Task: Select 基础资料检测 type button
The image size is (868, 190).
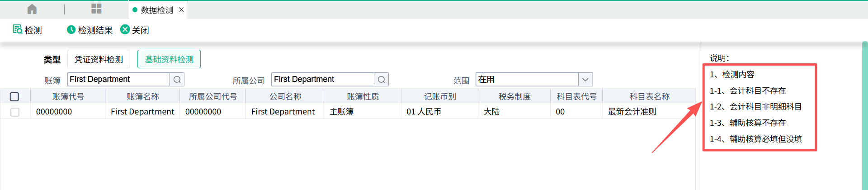Action: click(x=169, y=59)
